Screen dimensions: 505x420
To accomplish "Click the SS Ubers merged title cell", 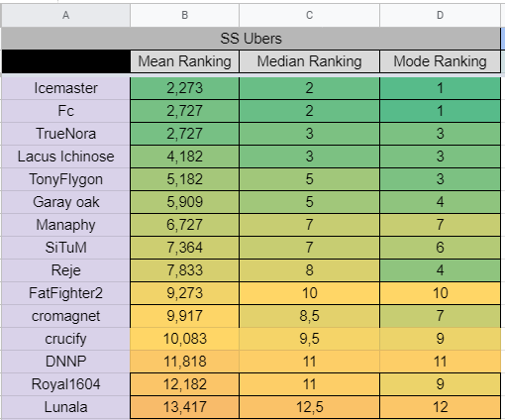I will (x=251, y=39).
